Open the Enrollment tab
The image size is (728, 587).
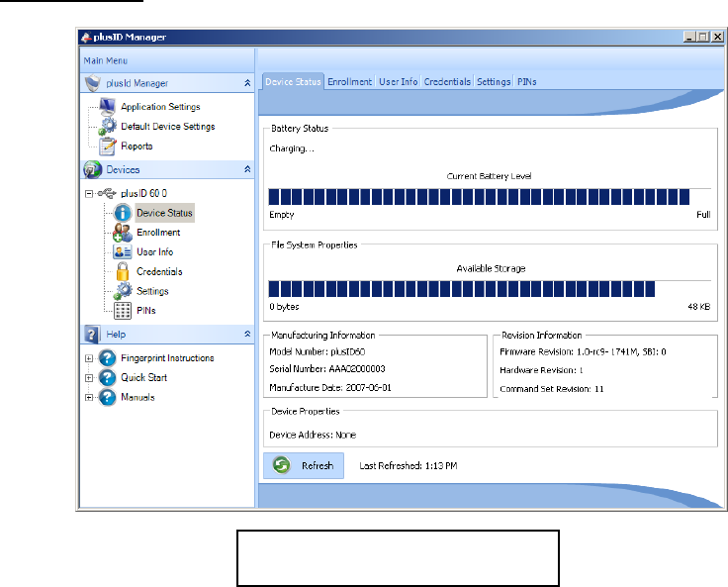pyautogui.click(x=349, y=82)
